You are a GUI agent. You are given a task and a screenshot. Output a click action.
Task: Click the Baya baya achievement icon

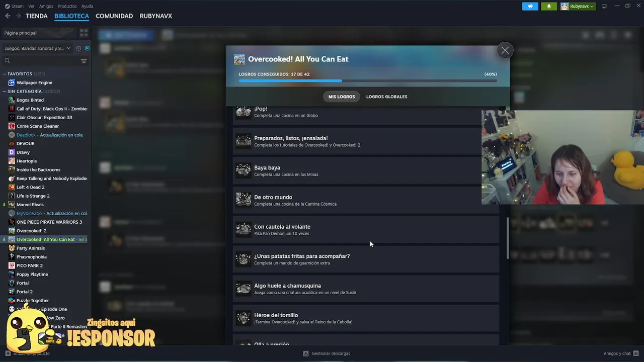[x=244, y=170]
